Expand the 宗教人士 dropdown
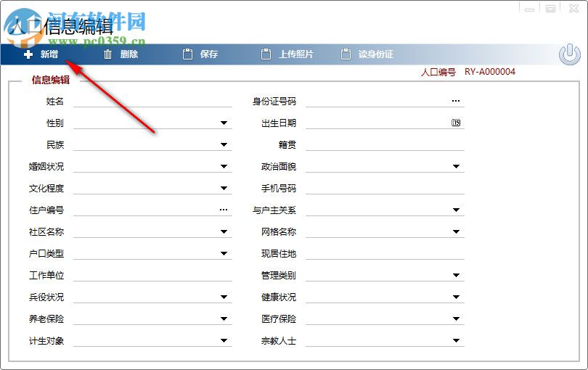The width and height of the screenshot is (588, 370). pos(456,340)
